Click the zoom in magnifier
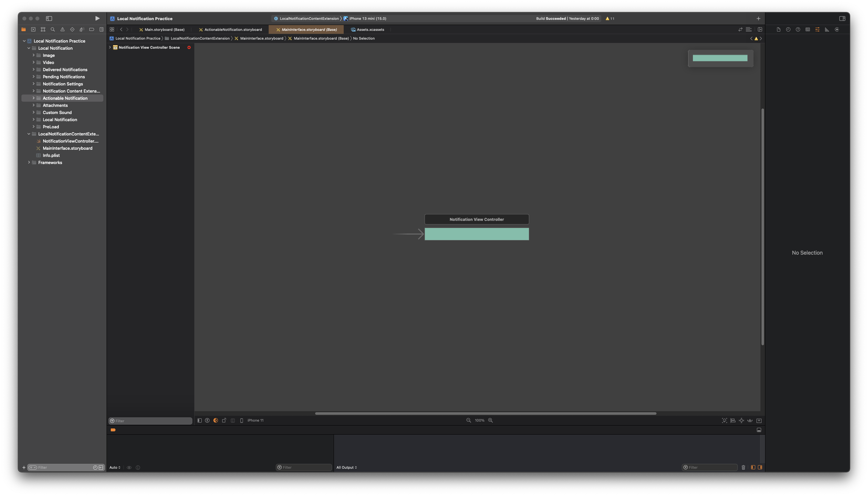868x496 pixels. [x=491, y=420]
